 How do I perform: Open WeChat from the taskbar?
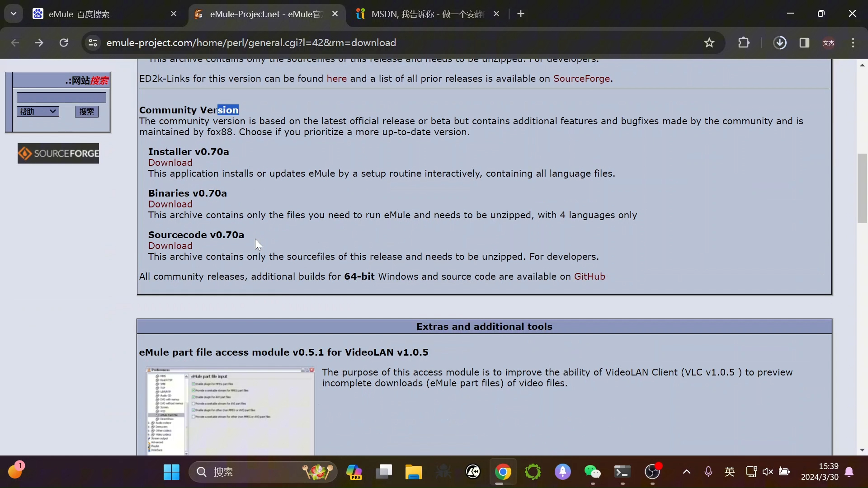593,472
